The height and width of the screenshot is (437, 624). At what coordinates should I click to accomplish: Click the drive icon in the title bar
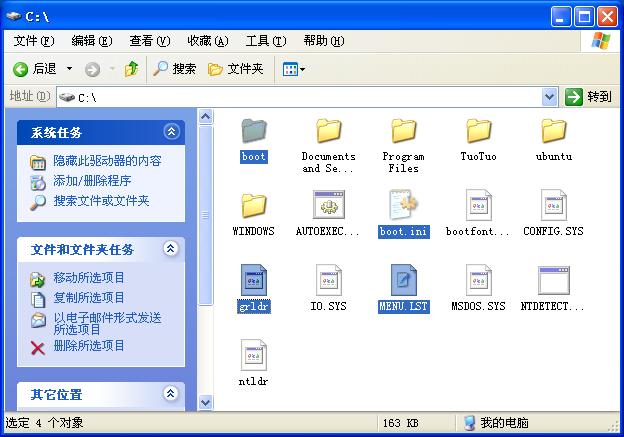click(14, 16)
